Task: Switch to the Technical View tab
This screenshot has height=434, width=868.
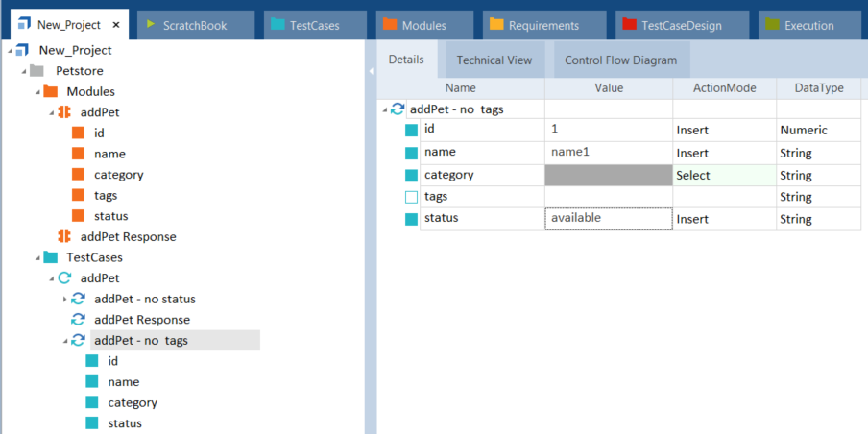Action: click(x=494, y=60)
